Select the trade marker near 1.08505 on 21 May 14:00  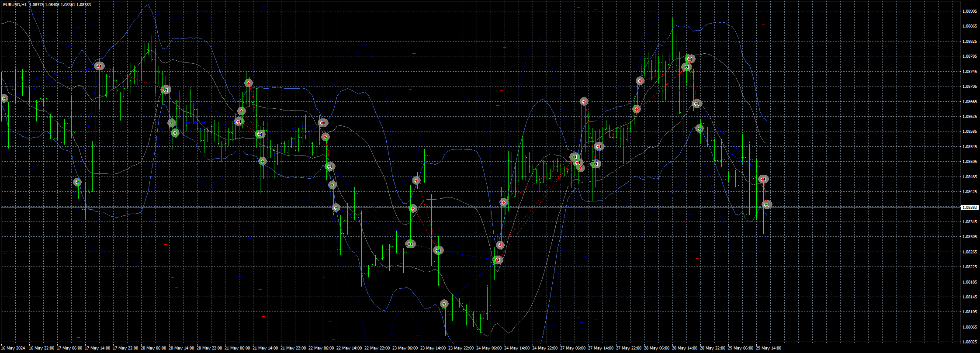pyautogui.click(x=262, y=161)
